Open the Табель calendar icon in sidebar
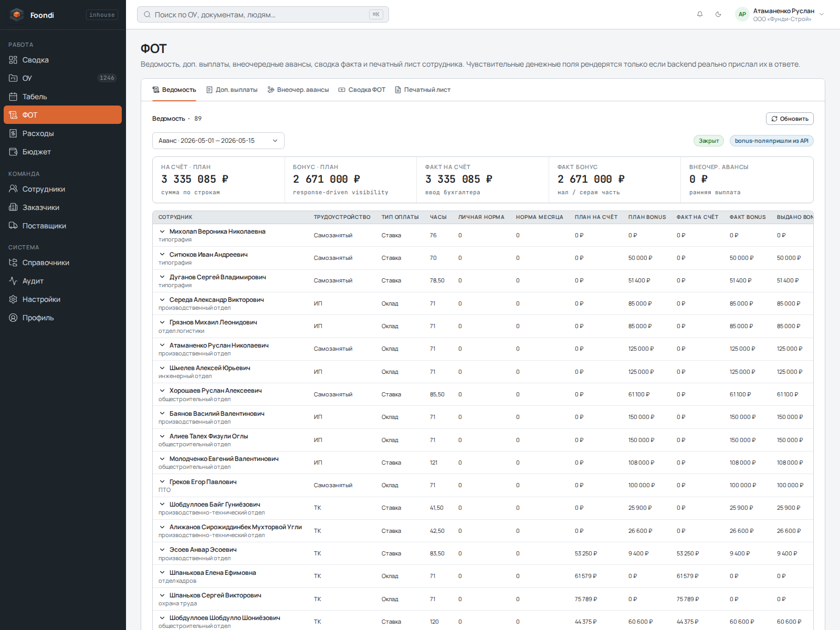Screen dimensions: 840x630 click(x=13, y=97)
